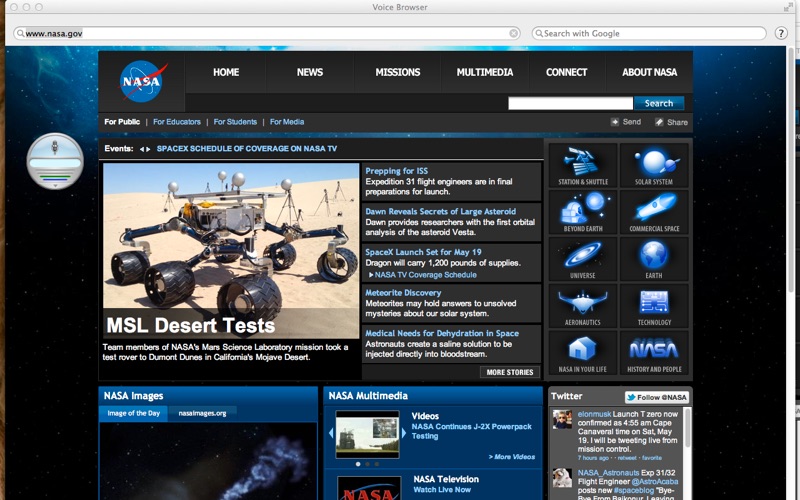Switch to the nasaimages.org tab
Viewport: 800px width, 500px height.
(x=202, y=413)
